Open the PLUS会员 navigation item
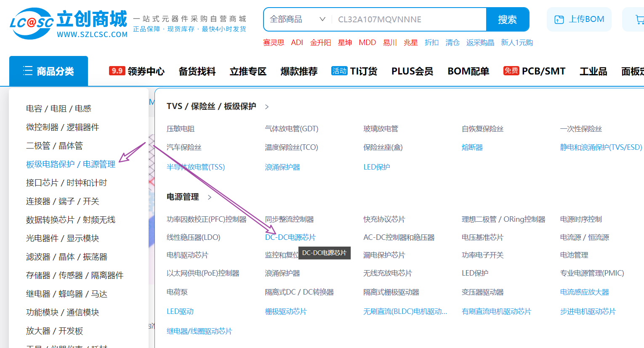Image resolution: width=644 pixels, height=348 pixels. 412,71
